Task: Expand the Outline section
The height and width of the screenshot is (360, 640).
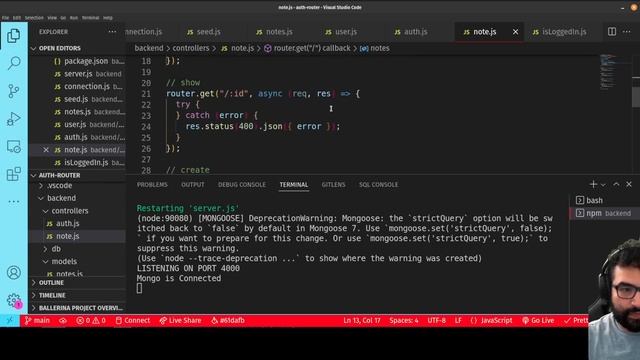Action: coord(77,282)
